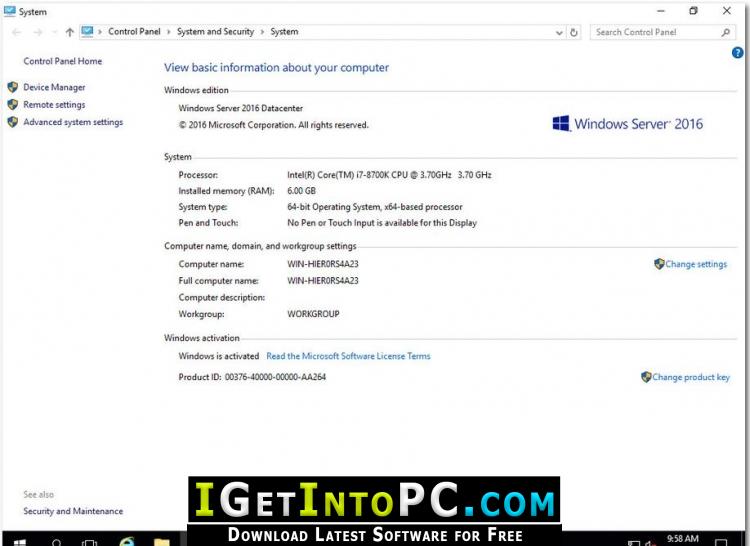Launch Internet Explorer from taskbar
The image size is (750, 546).
(x=127, y=542)
